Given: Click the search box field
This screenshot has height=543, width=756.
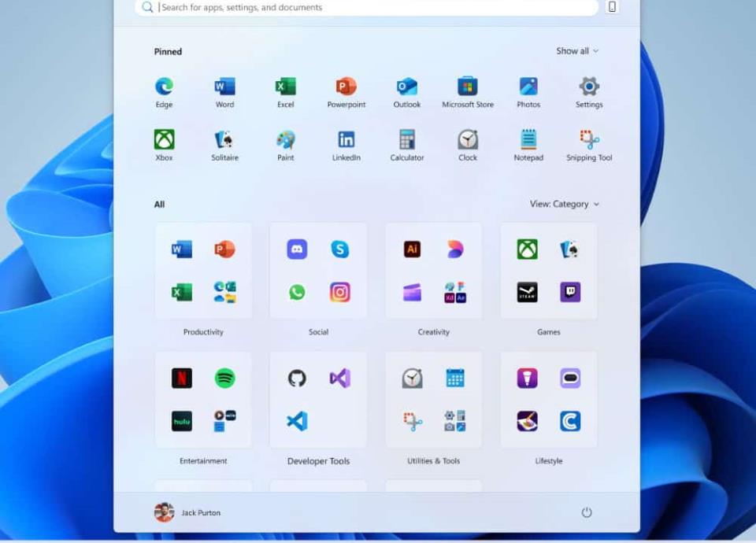Looking at the screenshot, I should (x=367, y=7).
